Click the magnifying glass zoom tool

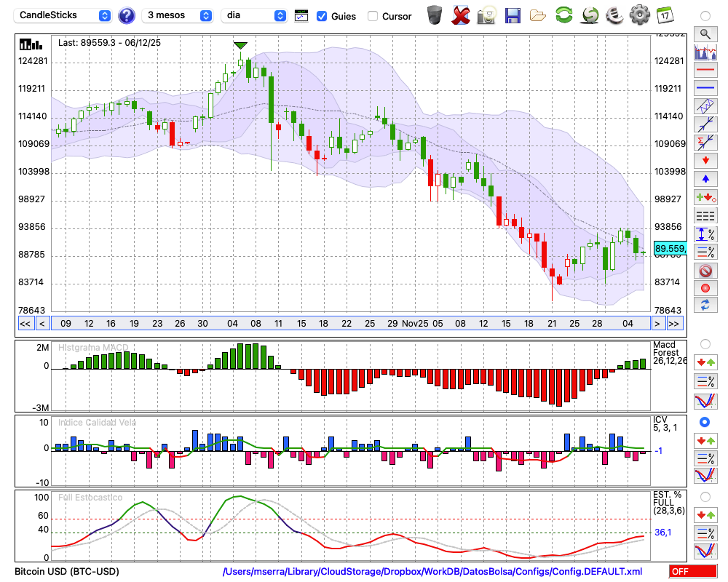tap(705, 33)
